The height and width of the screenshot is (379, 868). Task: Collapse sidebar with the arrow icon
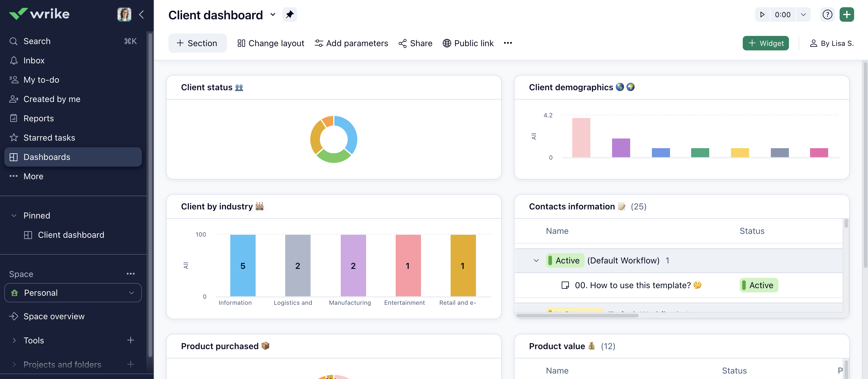[x=142, y=14]
